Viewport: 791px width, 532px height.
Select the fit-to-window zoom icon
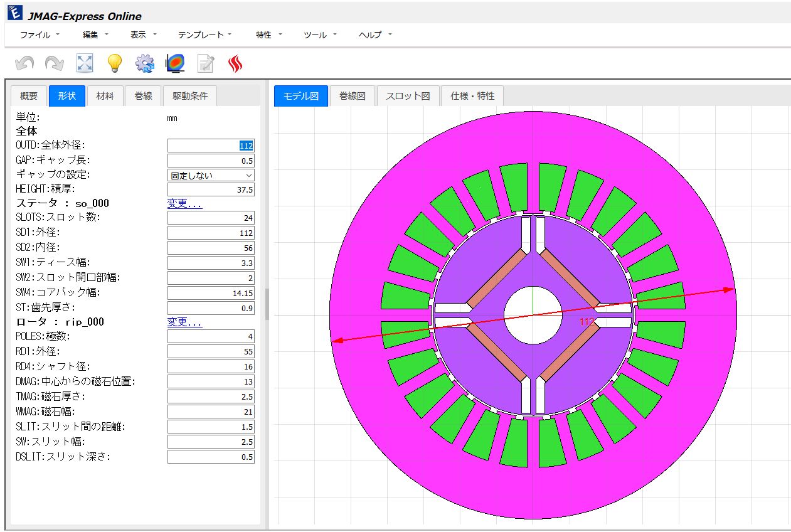click(84, 63)
